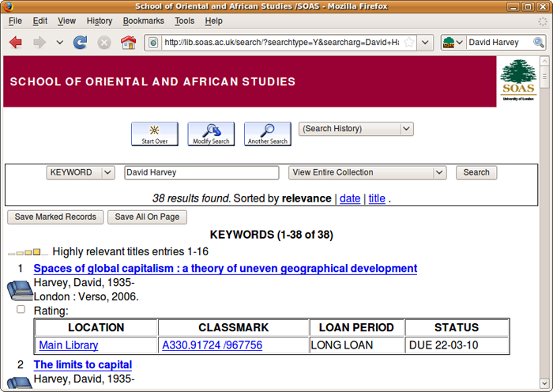Open the Tools menu

[x=184, y=21]
